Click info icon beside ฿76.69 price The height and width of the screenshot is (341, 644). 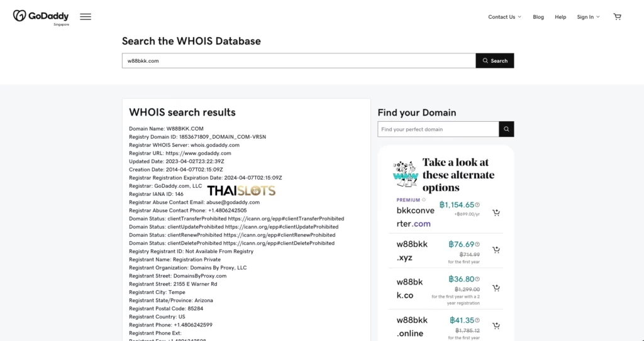click(477, 244)
